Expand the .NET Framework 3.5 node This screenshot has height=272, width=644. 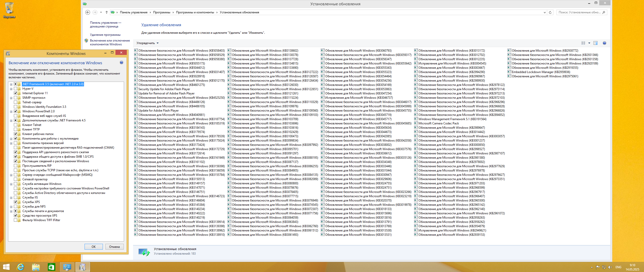click(x=11, y=84)
